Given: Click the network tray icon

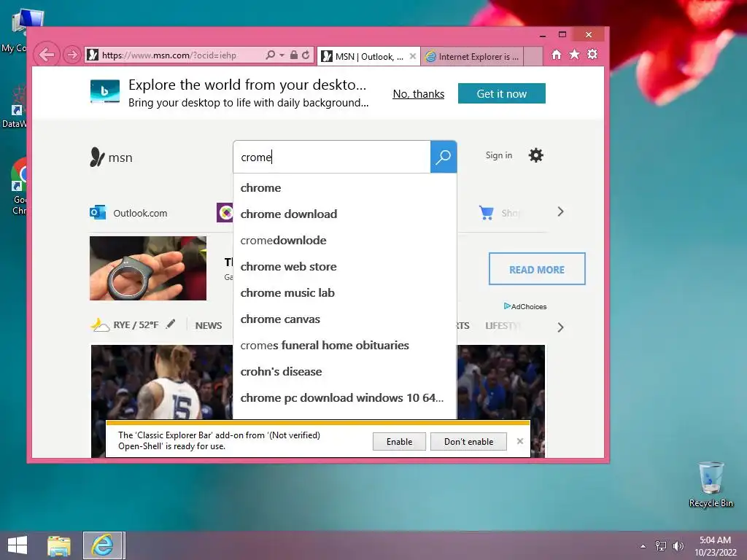Looking at the screenshot, I should (x=661, y=545).
